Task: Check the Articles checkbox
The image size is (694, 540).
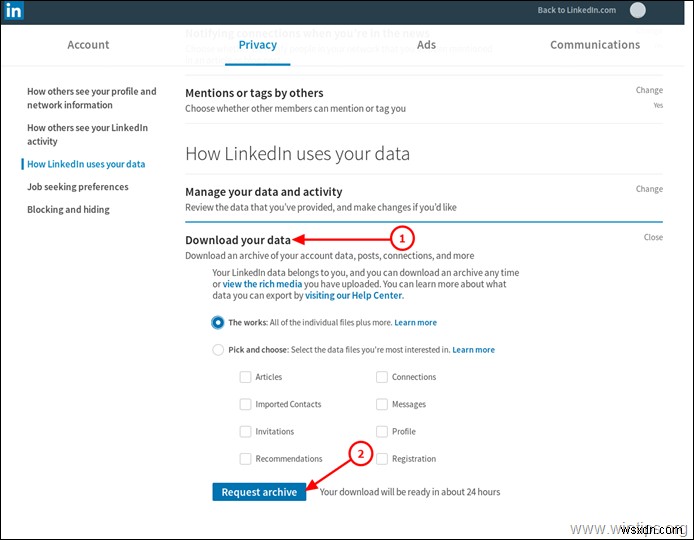Action: point(246,377)
